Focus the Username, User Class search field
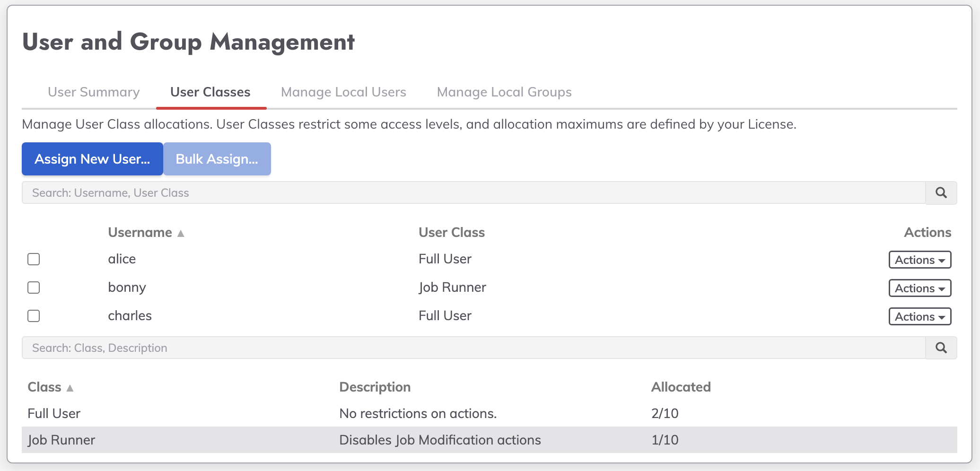Screen dimensions: 980x471 click(473, 193)
